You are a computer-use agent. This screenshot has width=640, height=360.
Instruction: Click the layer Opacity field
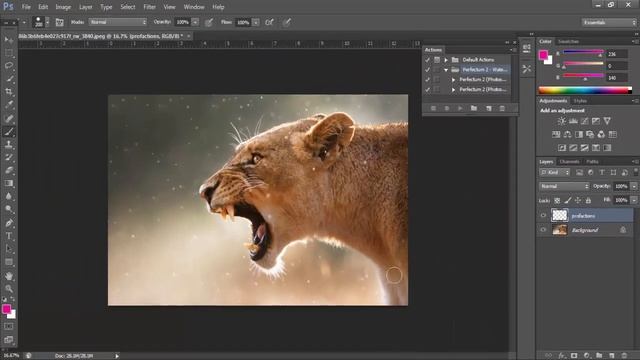click(x=621, y=186)
